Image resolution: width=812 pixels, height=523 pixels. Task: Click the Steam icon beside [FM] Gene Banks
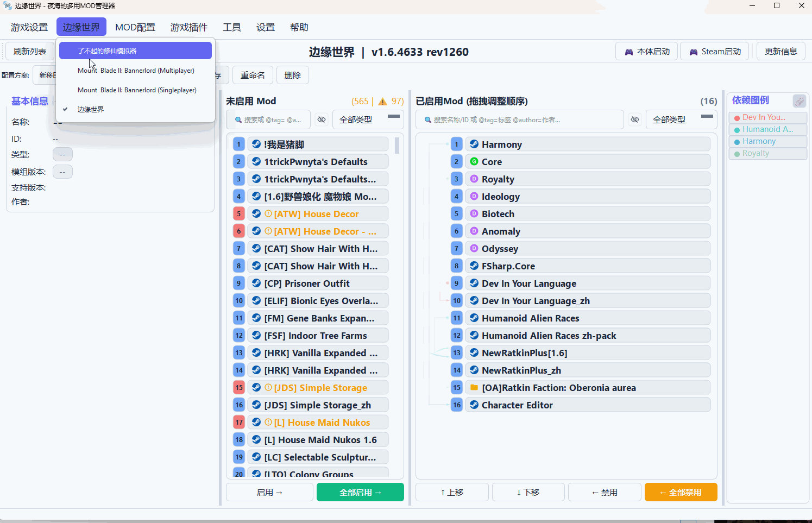pos(256,318)
